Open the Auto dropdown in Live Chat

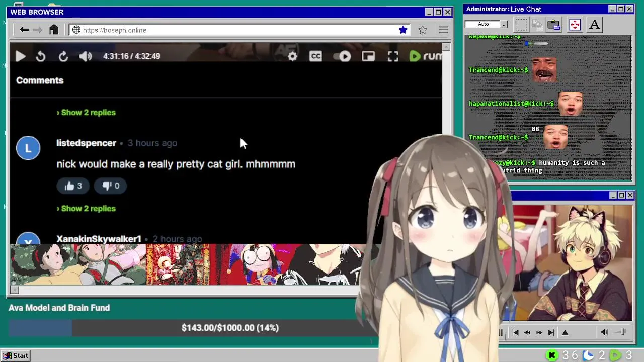click(x=504, y=24)
